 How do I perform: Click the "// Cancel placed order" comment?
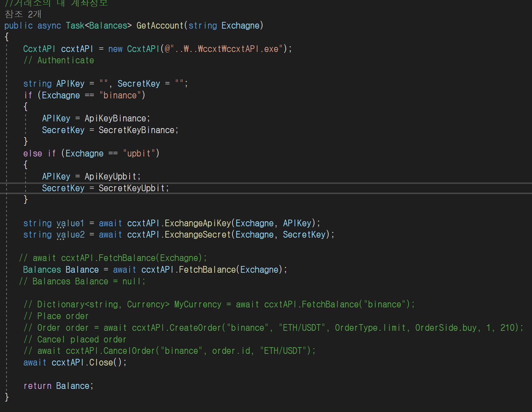pyautogui.click(x=75, y=340)
